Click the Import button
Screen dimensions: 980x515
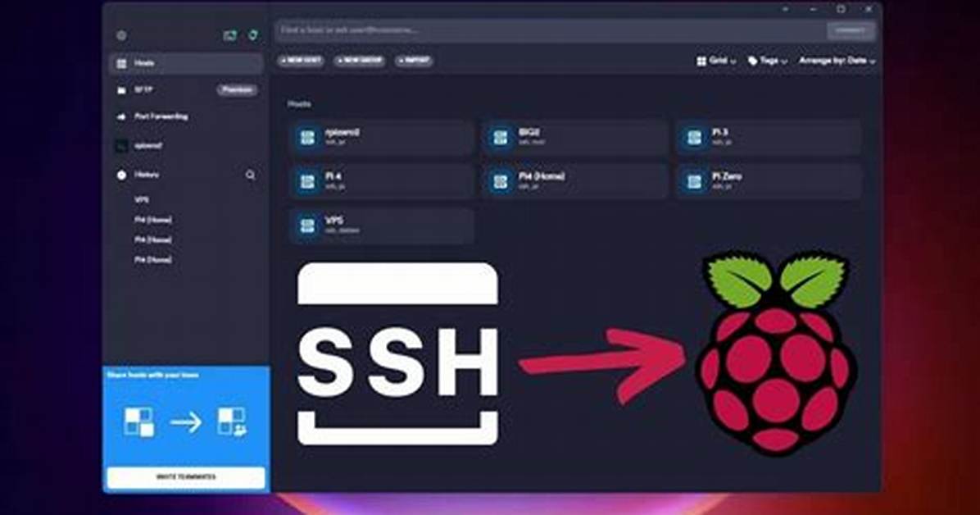click(415, 61)
